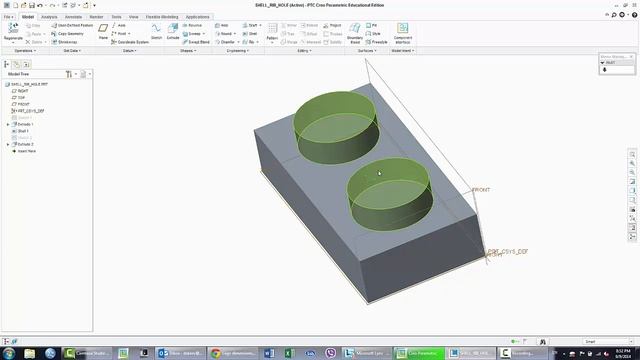This screenshot has width=640, height=360.
Task: Open the Engineering group dropdown
Action: click(238, 51)
